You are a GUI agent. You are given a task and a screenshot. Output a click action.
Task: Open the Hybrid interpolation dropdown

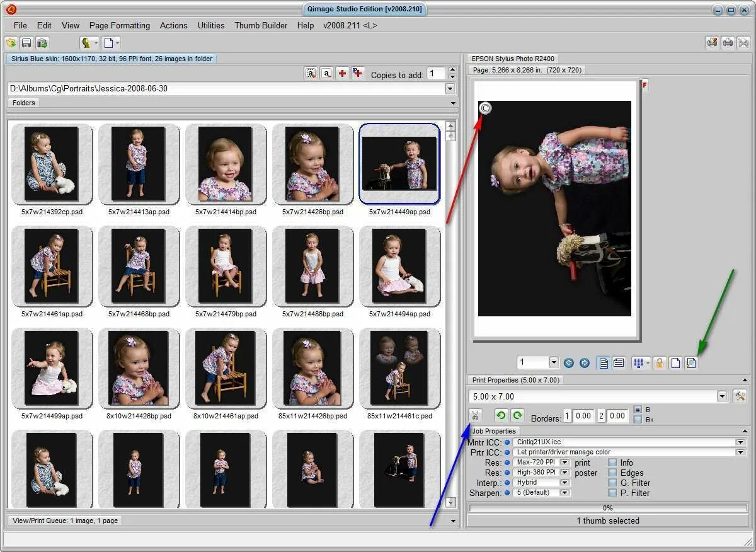click(564, 483)
